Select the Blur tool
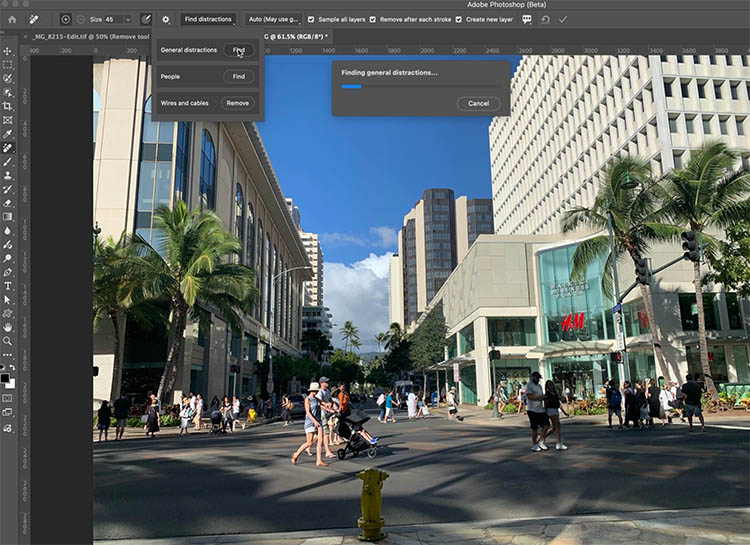Viewport: 750px width, 545px height. tap(7, 231)
